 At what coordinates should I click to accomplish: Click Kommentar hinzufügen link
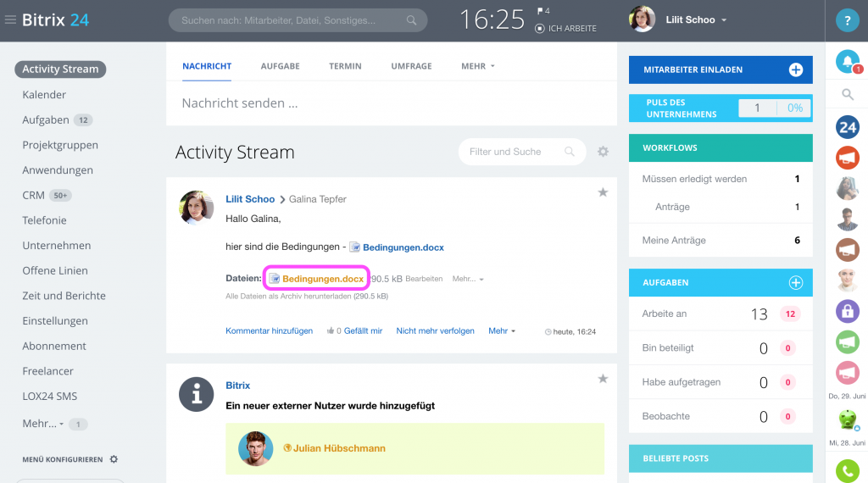[269, 330]
